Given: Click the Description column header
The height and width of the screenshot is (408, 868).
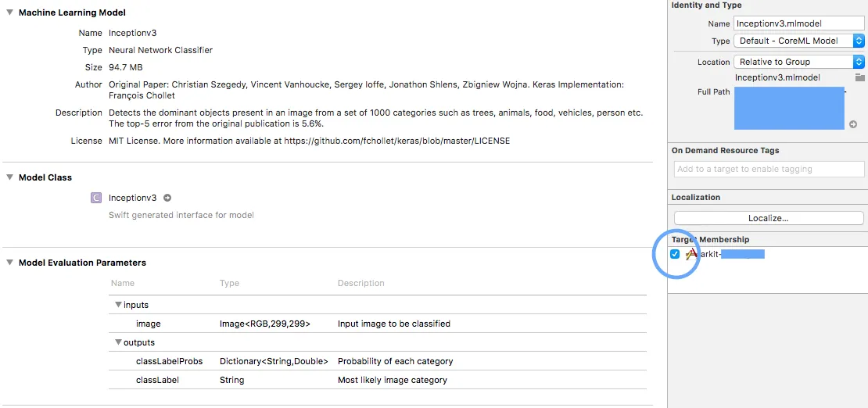Looking at the screenshot, I should tap(360, 283).
